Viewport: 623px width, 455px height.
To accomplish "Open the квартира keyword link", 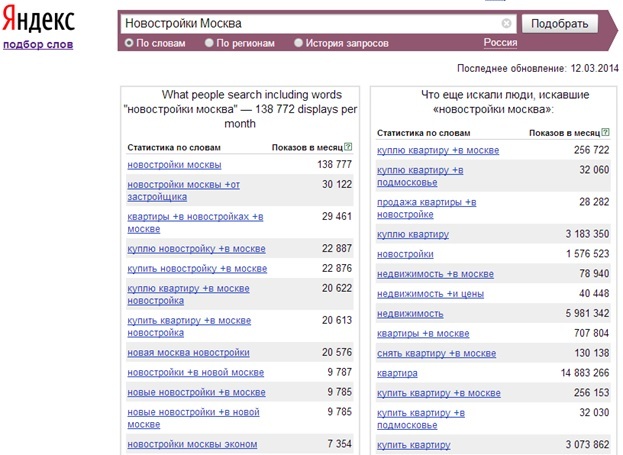I will click(x=397, y=373).
